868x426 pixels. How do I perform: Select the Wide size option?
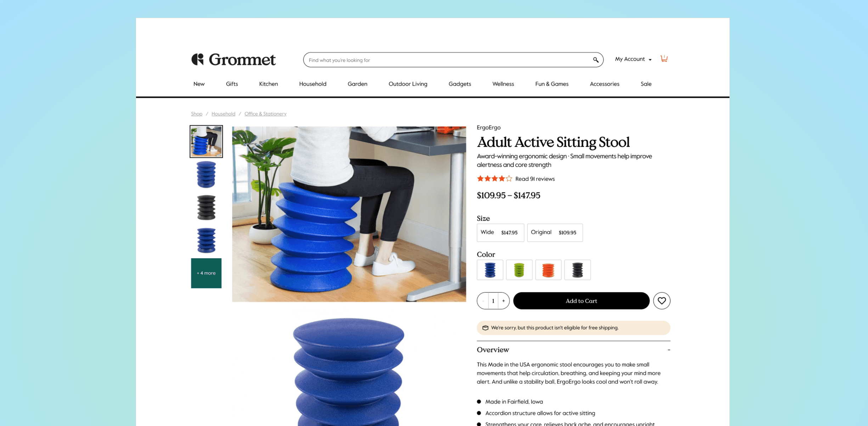click(x=500, y=232)
